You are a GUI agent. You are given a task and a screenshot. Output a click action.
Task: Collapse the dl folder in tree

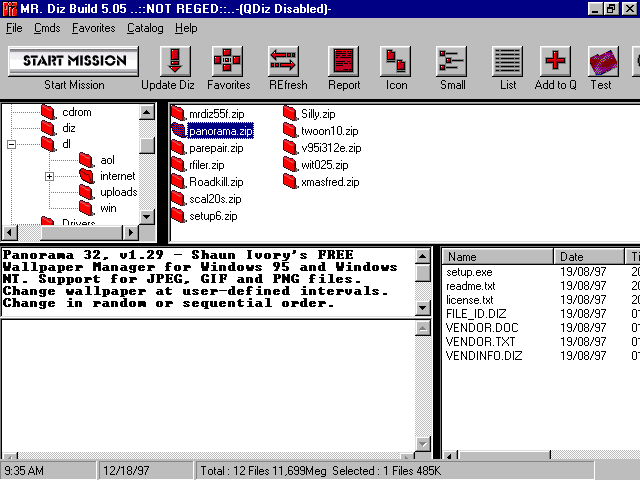[11, 144]
